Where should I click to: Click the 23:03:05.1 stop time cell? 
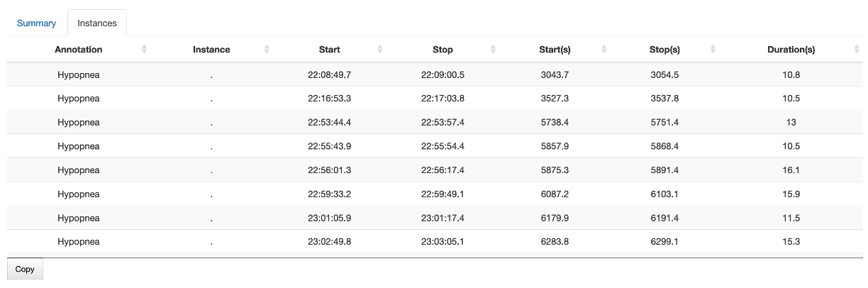pos(443,242)
